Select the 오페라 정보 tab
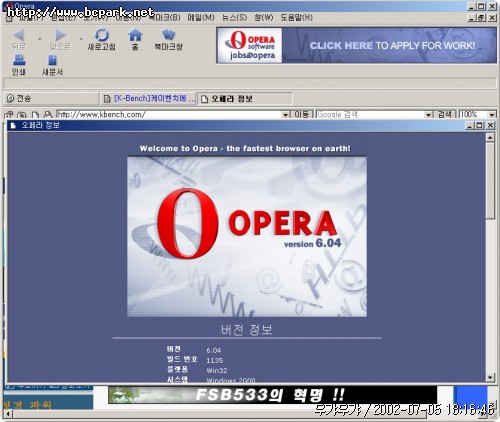 pyautogui.click(x=245, y=99)
